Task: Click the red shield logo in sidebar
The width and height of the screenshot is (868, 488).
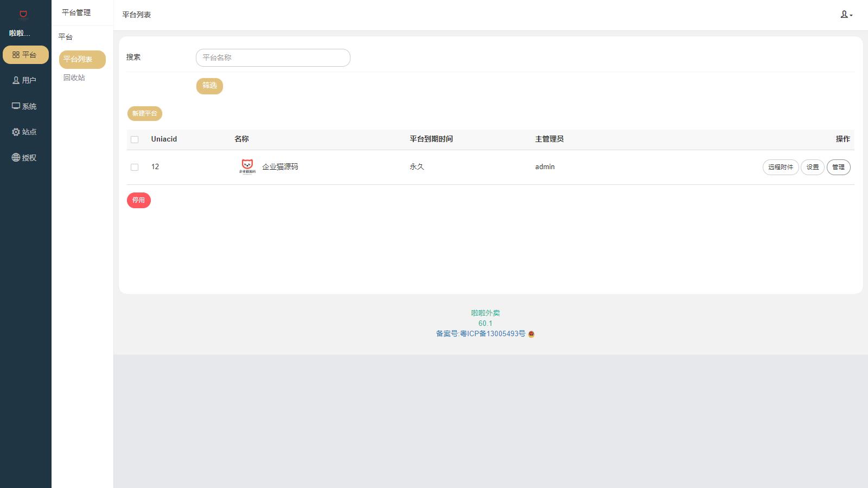Action: [x=23, y=14]
